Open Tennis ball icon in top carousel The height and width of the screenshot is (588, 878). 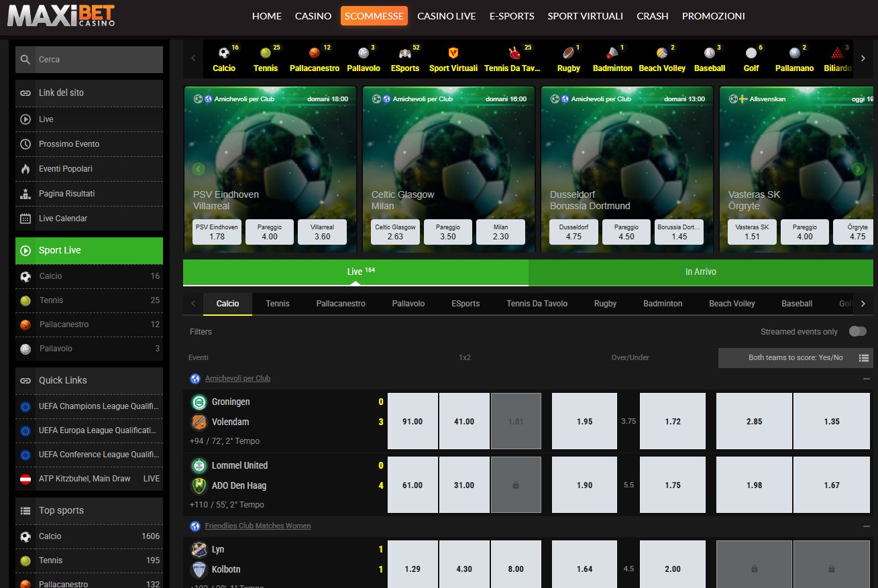pos(266,53)
